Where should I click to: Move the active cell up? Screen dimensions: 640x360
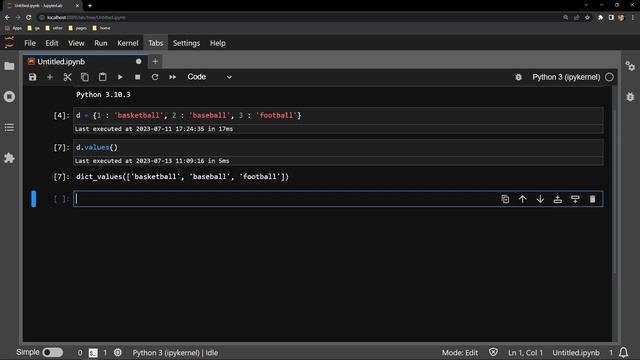tap(522, 199)
